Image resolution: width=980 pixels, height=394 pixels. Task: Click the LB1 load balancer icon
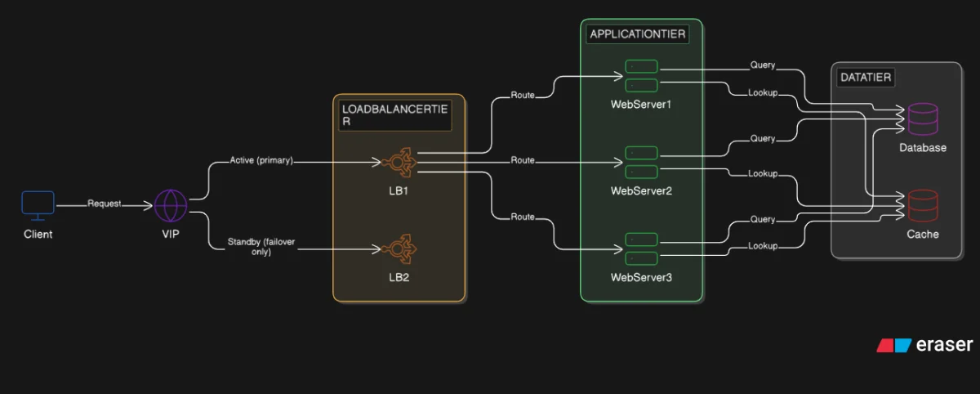[399, 162]
